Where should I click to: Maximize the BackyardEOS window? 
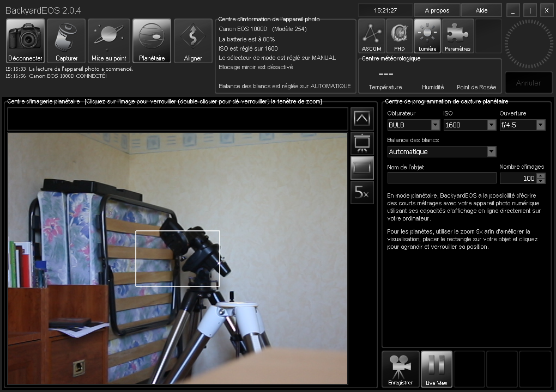point(530,11)
